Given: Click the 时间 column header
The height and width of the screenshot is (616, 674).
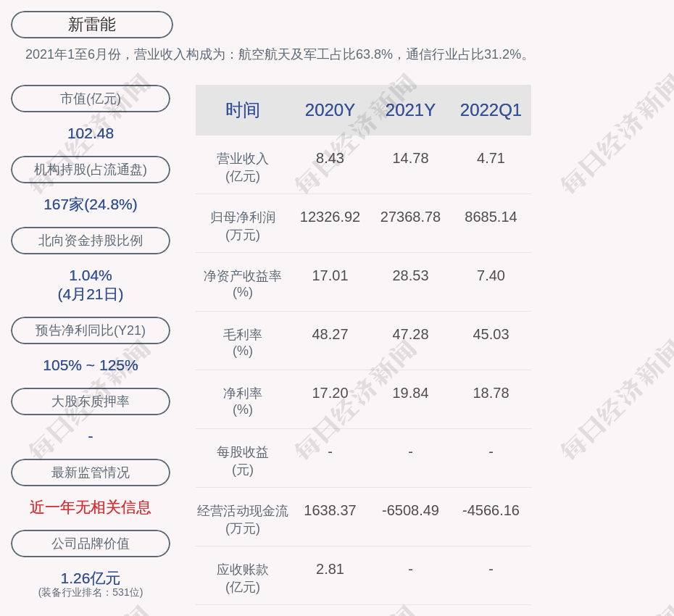Looking at the screenshot, I should pyautogui.click(x=243, y=110).
